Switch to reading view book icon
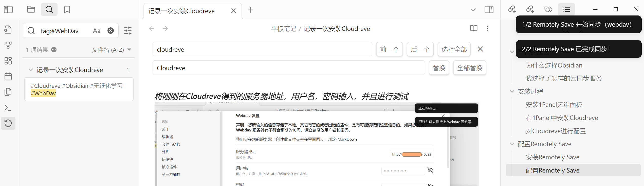Viewport: 644px width, 186px height. (x=474, y=28)
